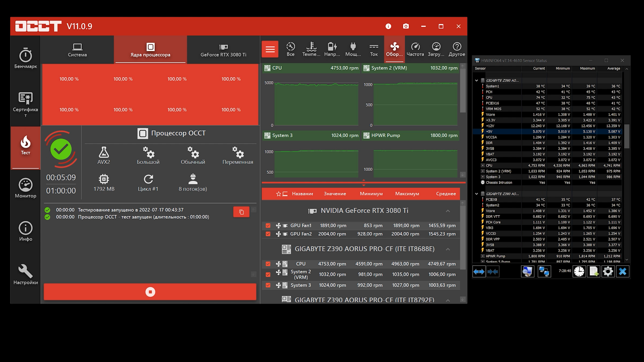Viewport: 644px width, 362px height.
Task: Take a screenshot with the camera icon
Action: 406,26
